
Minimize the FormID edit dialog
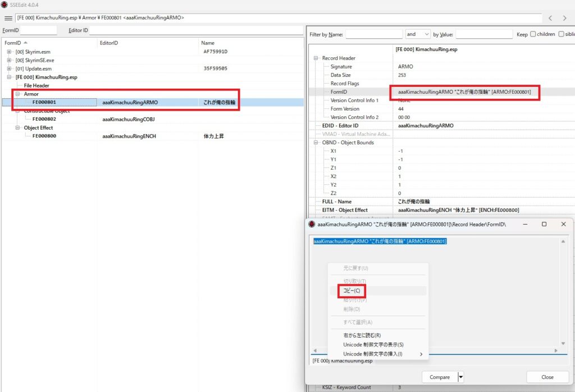[x=524, y=224]
